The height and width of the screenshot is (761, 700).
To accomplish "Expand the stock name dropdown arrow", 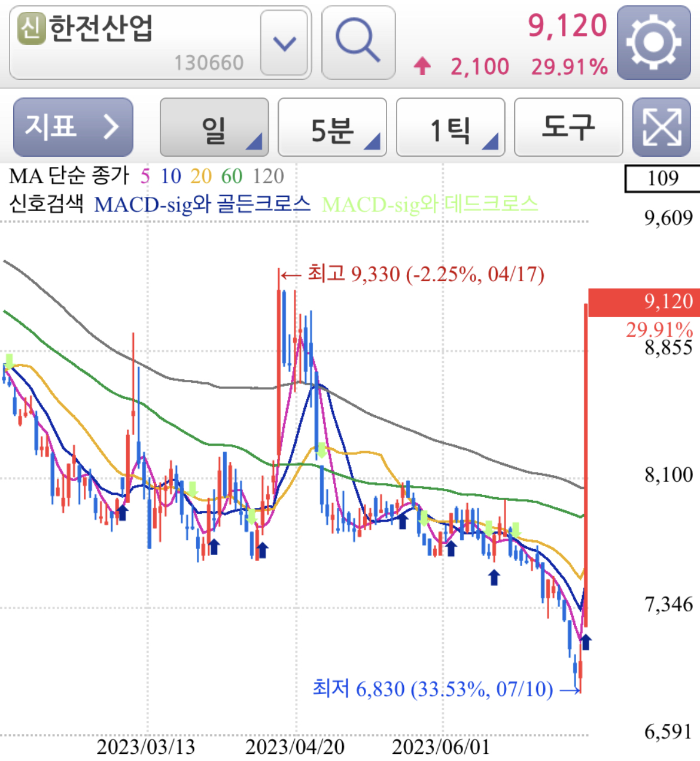I will (284, 43).
